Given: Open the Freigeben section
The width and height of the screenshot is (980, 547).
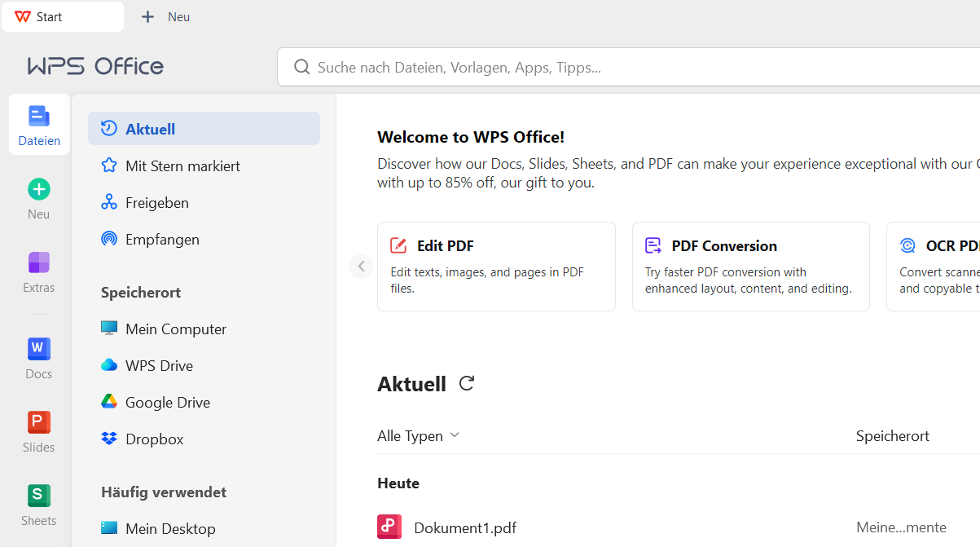Looking at the screenshot, I should click(204, 202).
